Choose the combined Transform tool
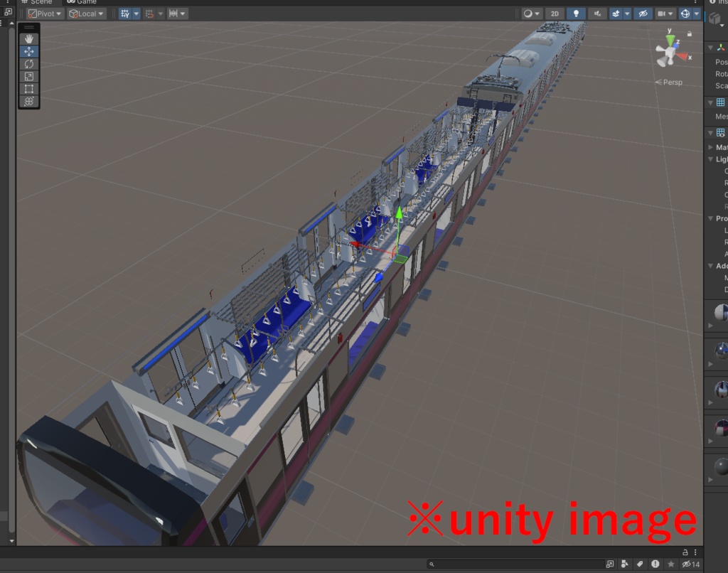The width and height of the screenshot is (728, 573). pos(28,102)
